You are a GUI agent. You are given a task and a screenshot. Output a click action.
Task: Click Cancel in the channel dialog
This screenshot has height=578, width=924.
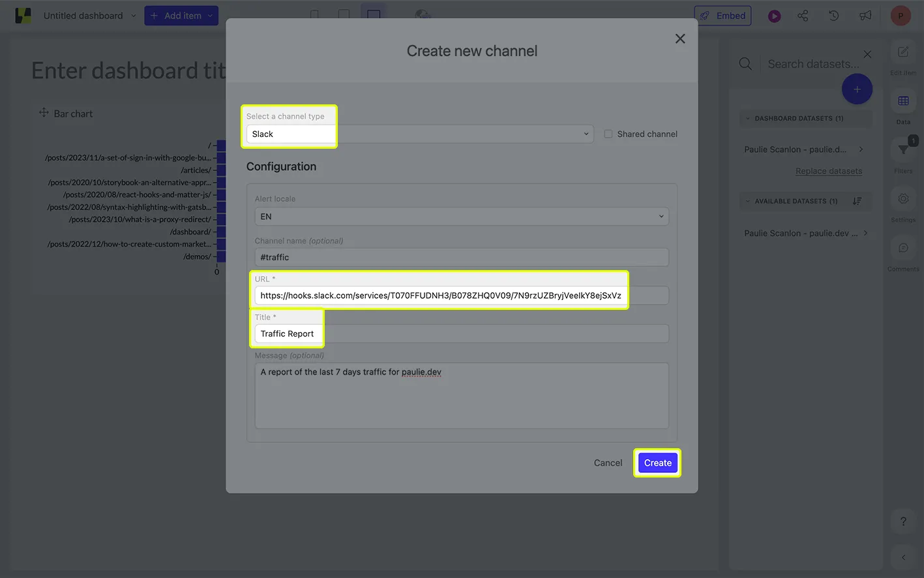coord(608,463)
